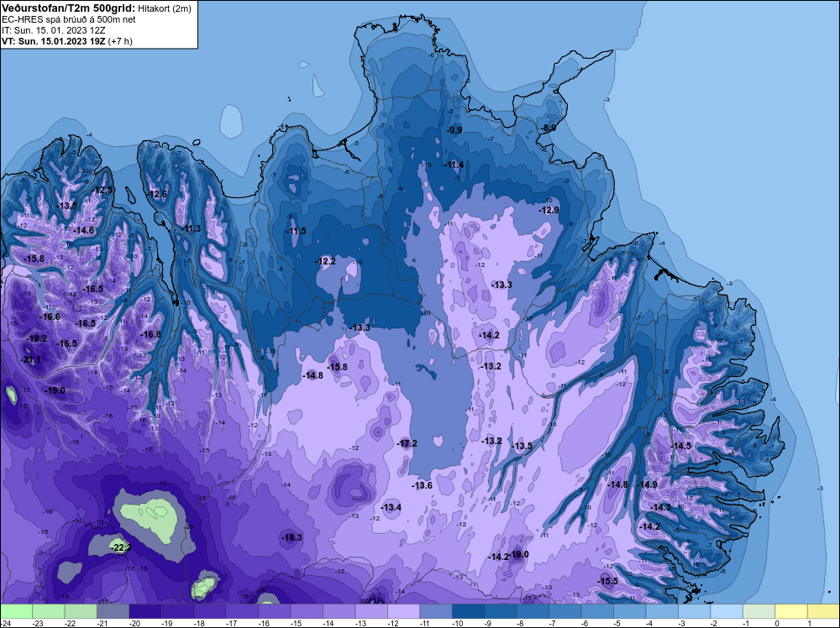
Task: Click the -14.9 temperature value
Action: click(647, 484)
